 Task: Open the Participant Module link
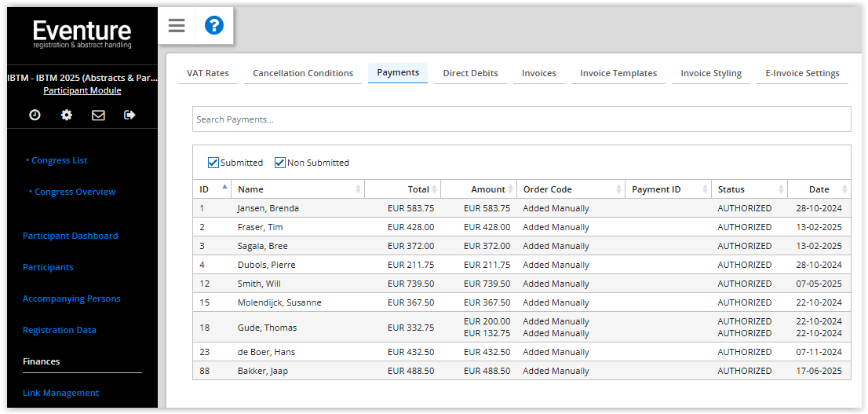pyautogui.click(x=82, y=90)
